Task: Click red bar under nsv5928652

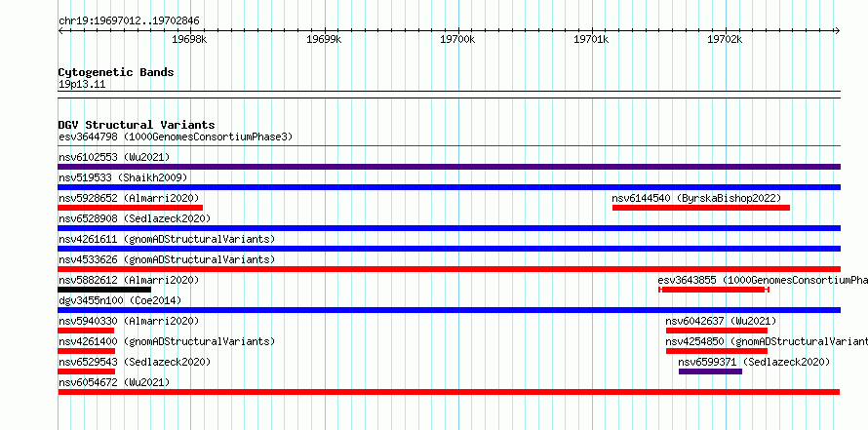Action: coord(130,208)
